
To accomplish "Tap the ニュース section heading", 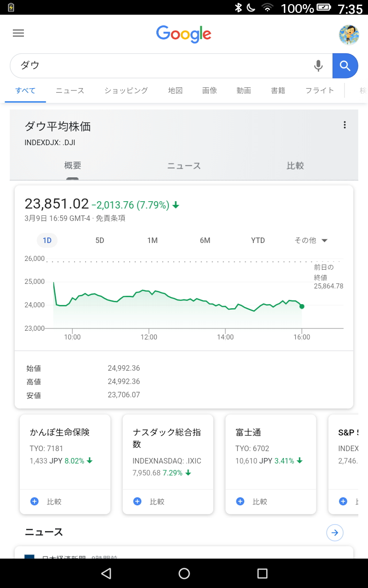I will [x=44, y=532].
